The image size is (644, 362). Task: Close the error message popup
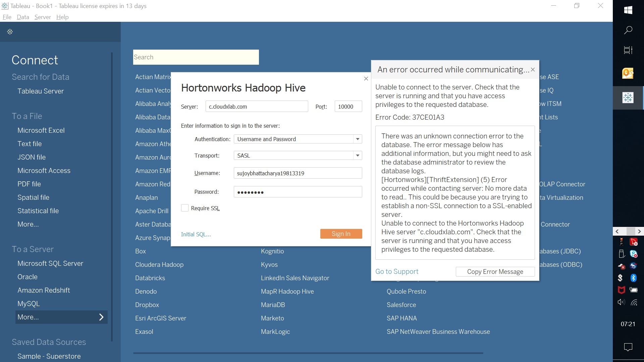(x=533, y=70)
